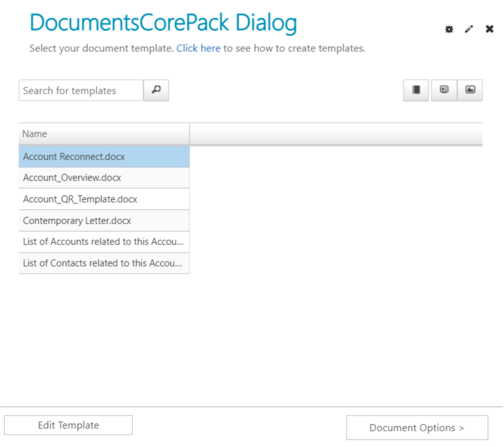Proceed via Document Options button
The image size is (504, 447).
417,427
